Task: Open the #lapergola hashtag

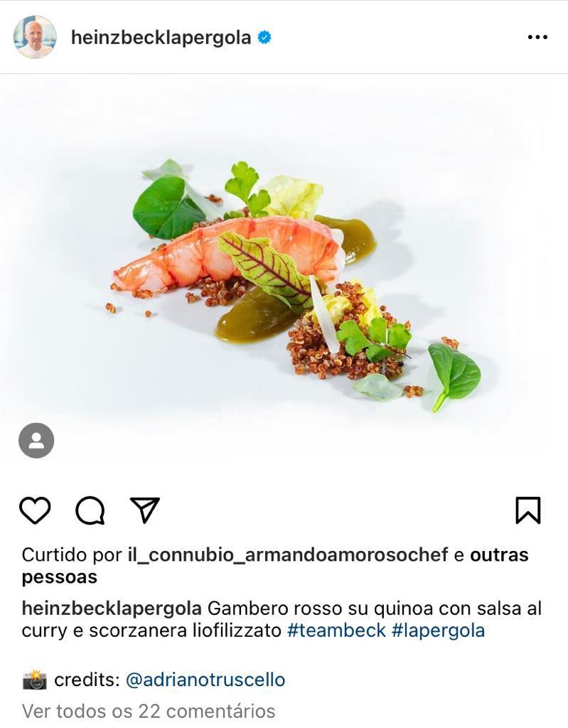Action: (x=439, y=631)
